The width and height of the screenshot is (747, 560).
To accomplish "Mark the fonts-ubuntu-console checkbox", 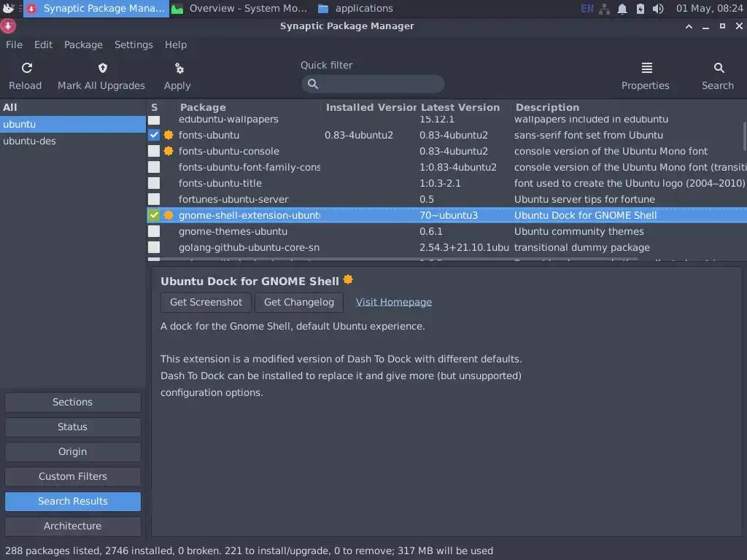I will pos(154,151).
